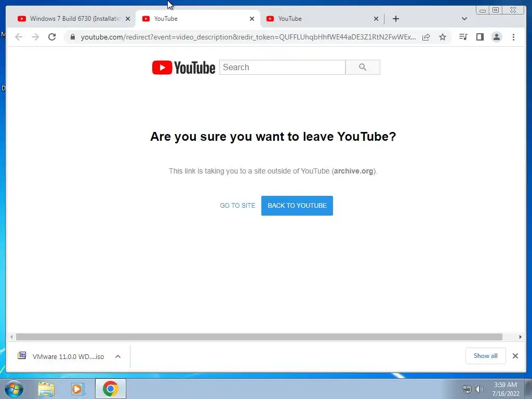Click the horizontal scrollbar thumb
This screenshot has width=532, height=399.
(259, 337)
